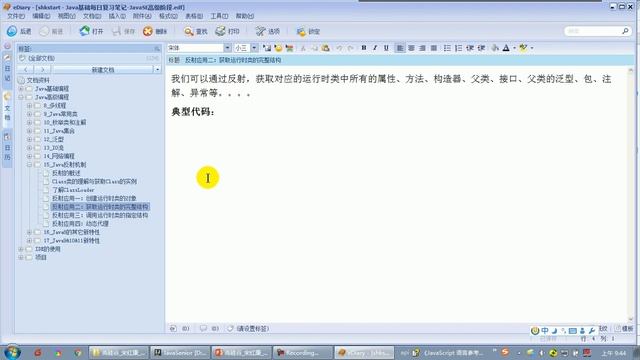Click the Delete (删除) toolbar button

point(155,31)
